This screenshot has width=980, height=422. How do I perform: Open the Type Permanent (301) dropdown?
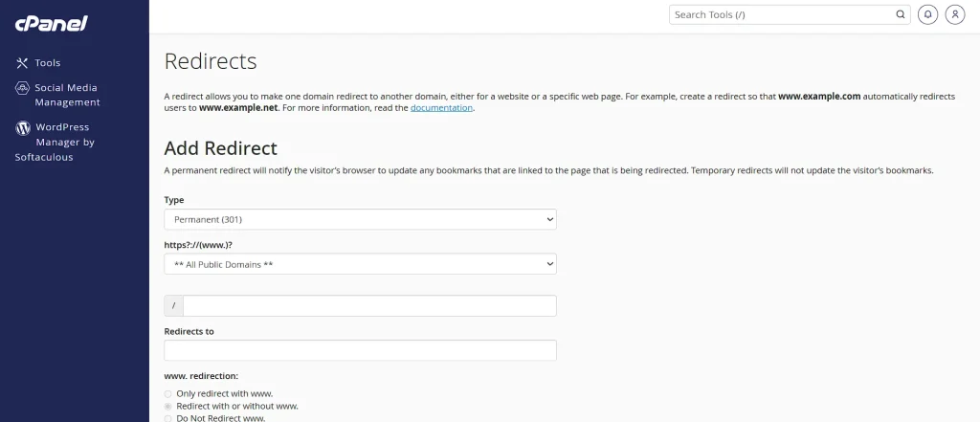pos(360,219)
